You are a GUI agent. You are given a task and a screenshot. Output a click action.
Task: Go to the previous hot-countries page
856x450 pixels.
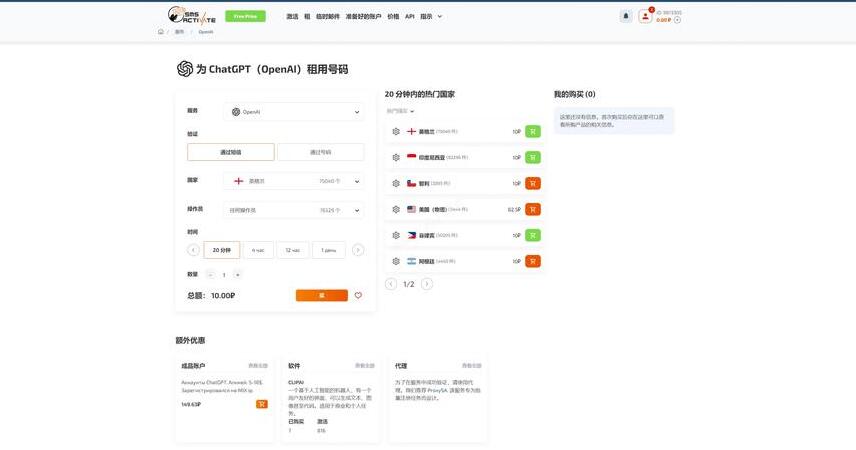click(391, 284)
